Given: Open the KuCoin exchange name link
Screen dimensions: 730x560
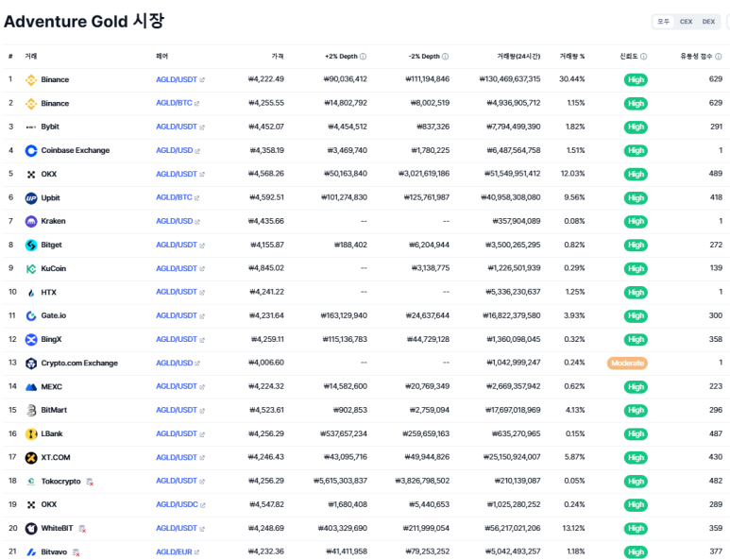Looking at the screenshot, I should [x=54, y=268].
